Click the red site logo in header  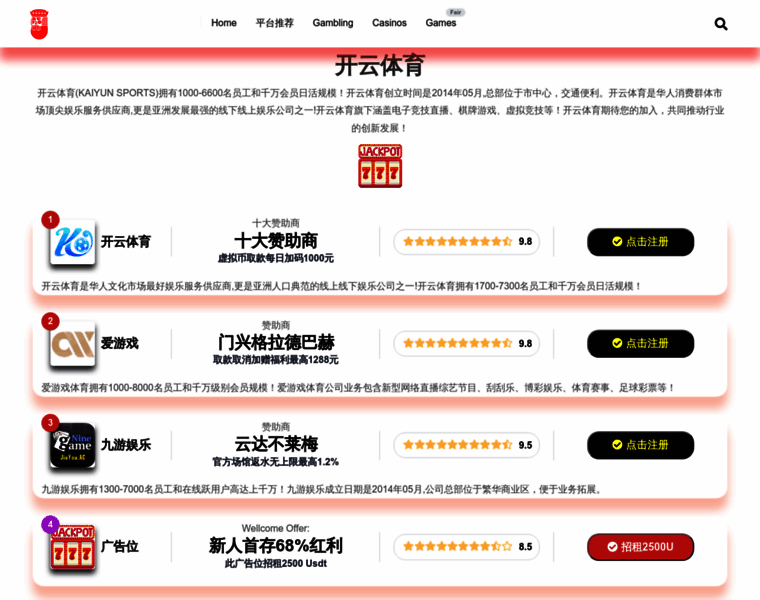point(39,24)
